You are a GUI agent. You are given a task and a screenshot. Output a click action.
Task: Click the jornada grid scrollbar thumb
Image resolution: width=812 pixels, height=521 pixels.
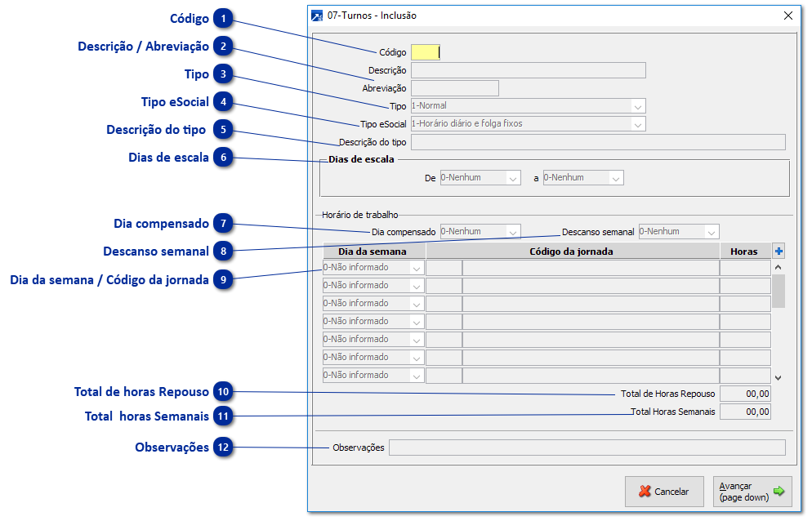778,291
